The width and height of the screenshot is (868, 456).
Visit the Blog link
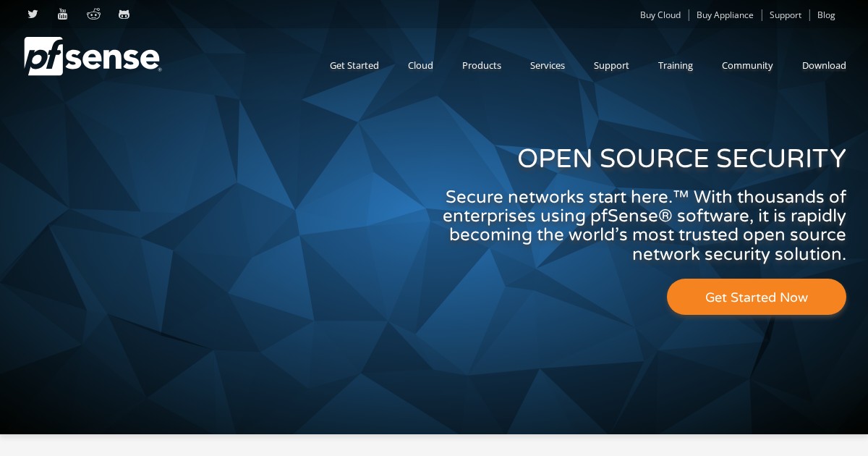(x=826, y=15)
